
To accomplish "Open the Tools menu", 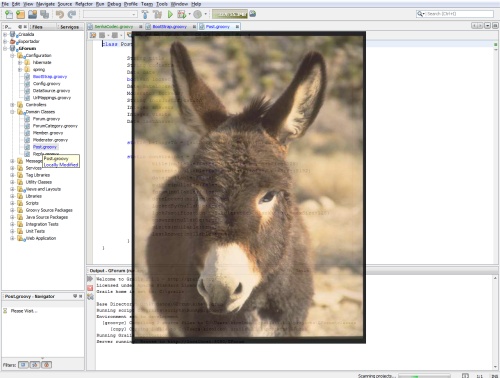I will (162, 4).
